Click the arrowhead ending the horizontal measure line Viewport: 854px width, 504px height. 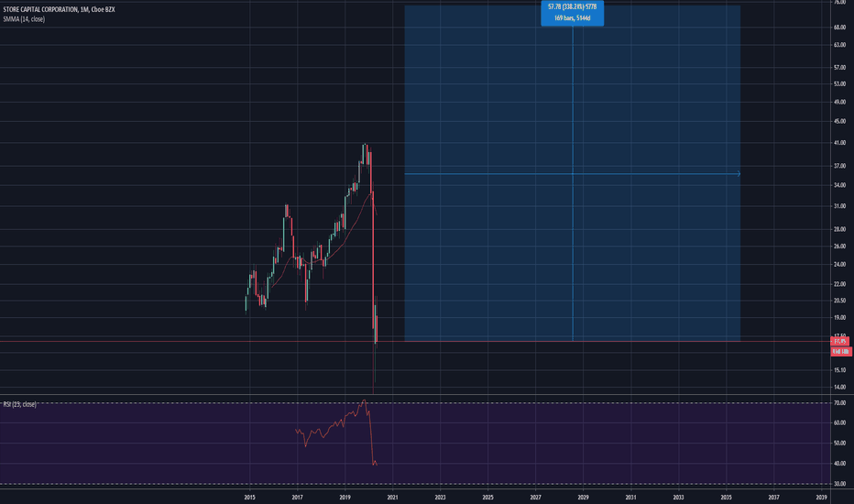click(738, 174)
